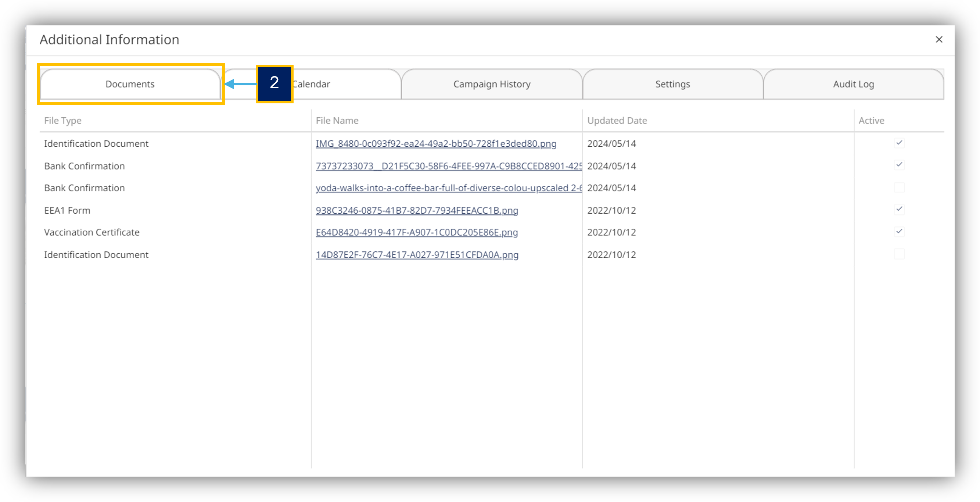Screen dimensions: 980x502
Task: Click the Additional Information dialog title
Action: (110, 40)
